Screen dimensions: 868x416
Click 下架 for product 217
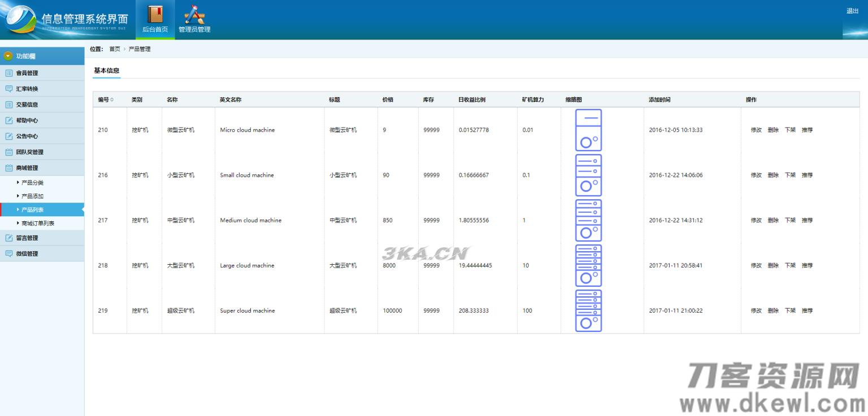click(x=790, y=220)
